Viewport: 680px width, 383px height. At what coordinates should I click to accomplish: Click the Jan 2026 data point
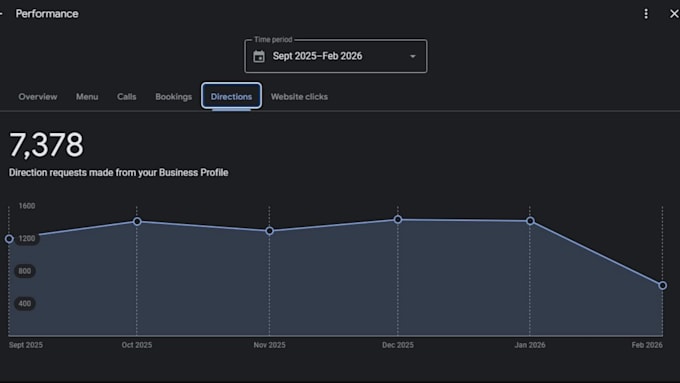[530, 221]
